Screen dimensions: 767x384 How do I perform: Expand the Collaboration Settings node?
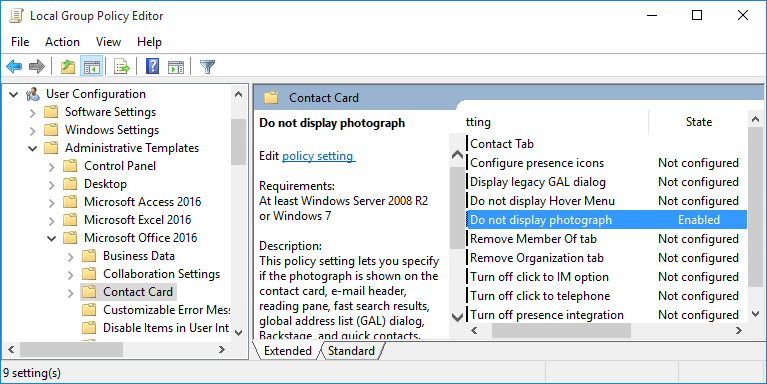coord(71,275)
